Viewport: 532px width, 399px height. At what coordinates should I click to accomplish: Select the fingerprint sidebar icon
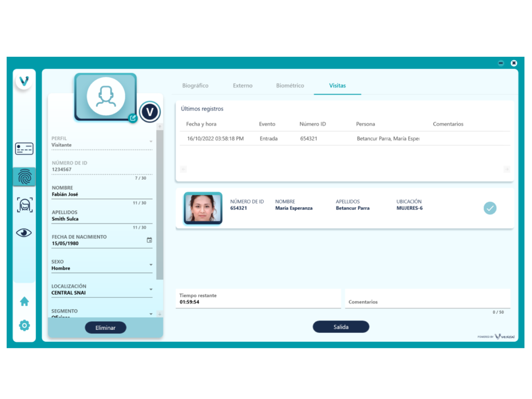(x=24, y=177)
